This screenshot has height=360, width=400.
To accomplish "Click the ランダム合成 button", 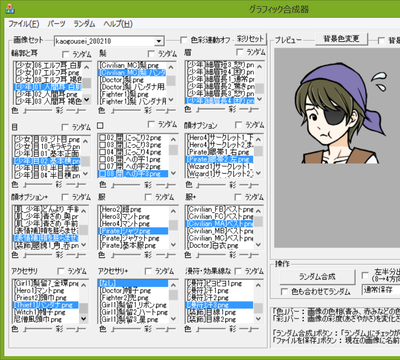I will coord(317,277).
